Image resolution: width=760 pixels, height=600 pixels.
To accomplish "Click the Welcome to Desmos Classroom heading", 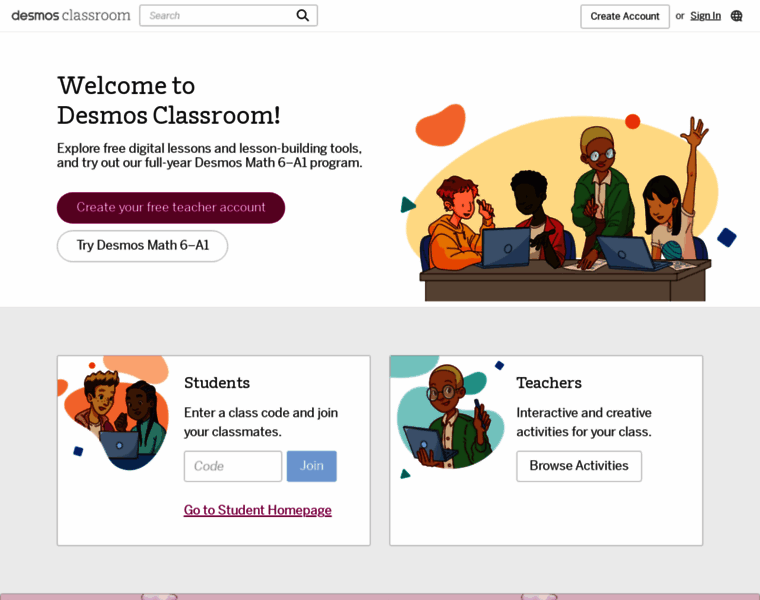I will click(169, 100).
